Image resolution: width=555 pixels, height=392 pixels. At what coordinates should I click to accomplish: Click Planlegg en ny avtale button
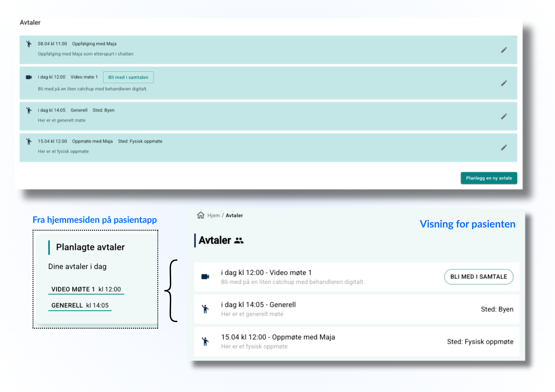coord(488,178)
